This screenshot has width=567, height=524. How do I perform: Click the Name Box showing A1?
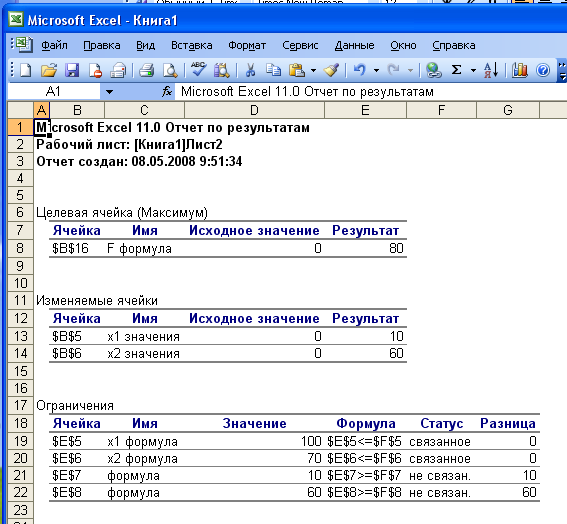click(54, 92)
